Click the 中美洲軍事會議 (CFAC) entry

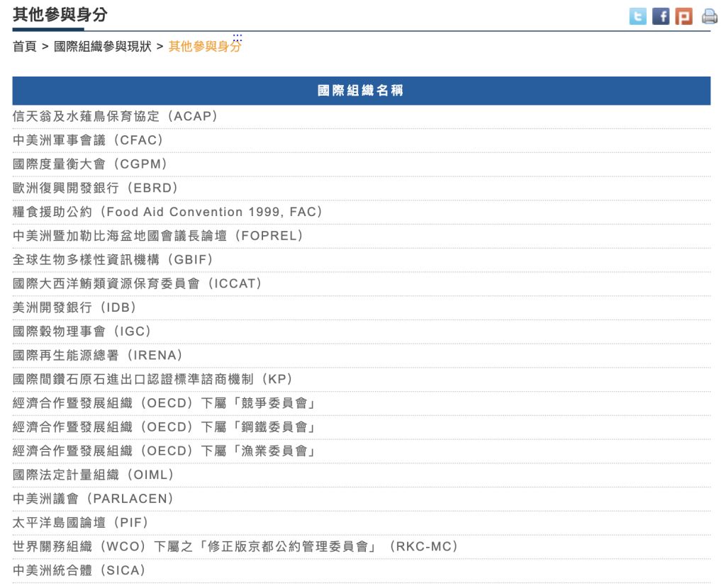point(89,140)
